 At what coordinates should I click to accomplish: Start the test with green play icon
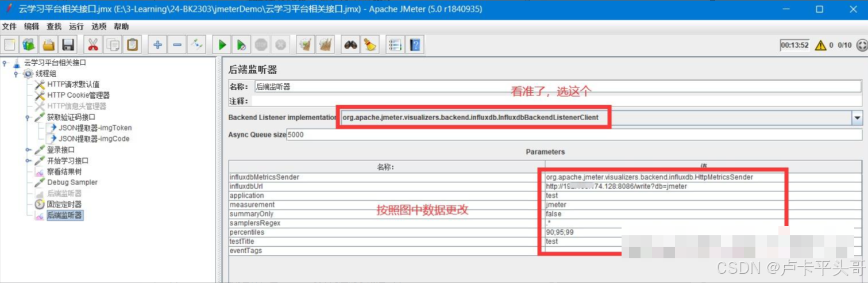click(x=222, y=44)
